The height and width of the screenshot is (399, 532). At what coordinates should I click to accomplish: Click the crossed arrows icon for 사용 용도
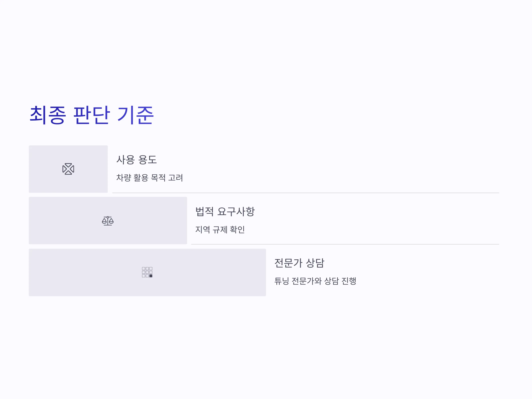(68, 169)
